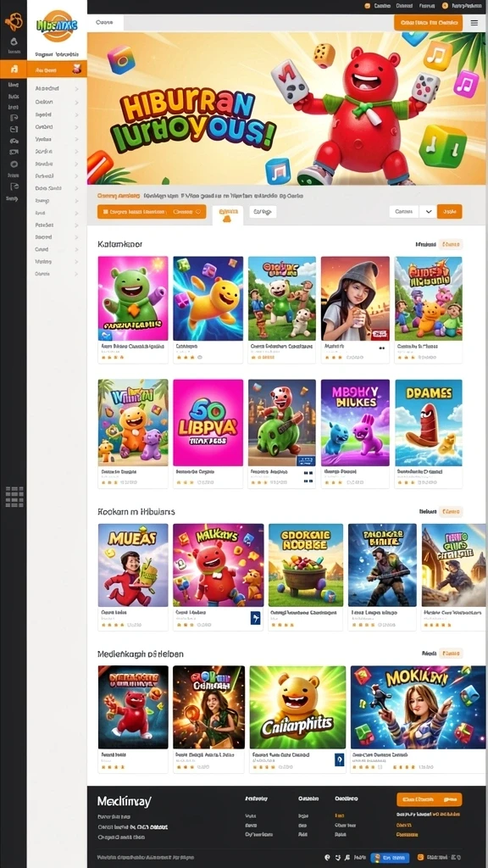Open the farm animals on green field thumbnail
The width and height of the screenshot is (488, 868).
tap(282, 298)
